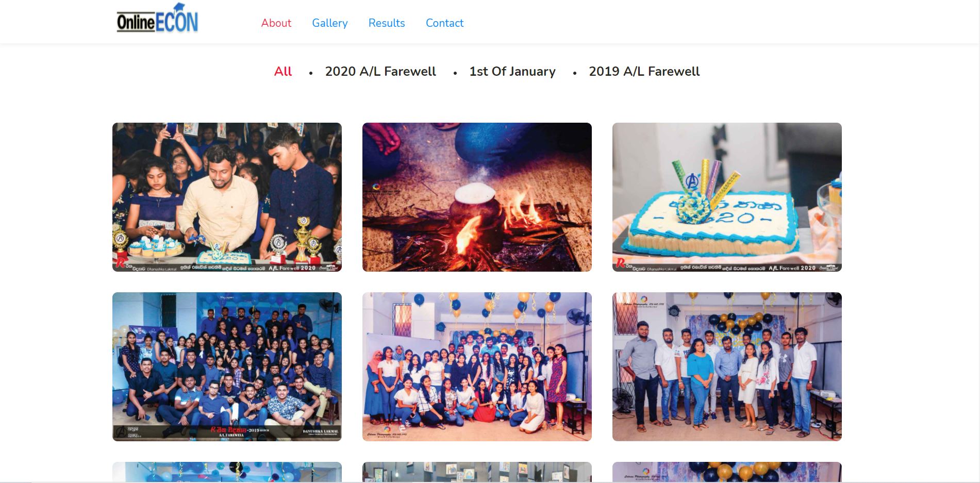The width and height of the screenshot is (980, 483).
Task: Open the partially visible bottom middle photo
Action: point(477,472)
